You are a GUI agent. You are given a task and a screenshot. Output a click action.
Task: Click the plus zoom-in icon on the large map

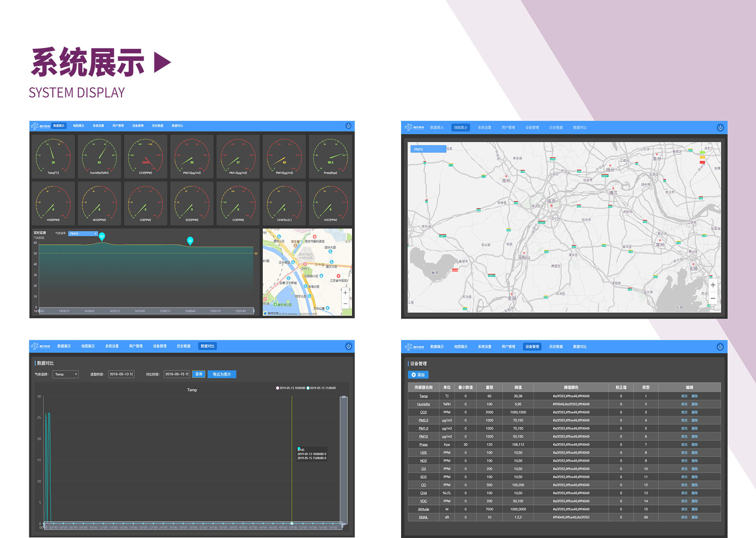point(713,285)
